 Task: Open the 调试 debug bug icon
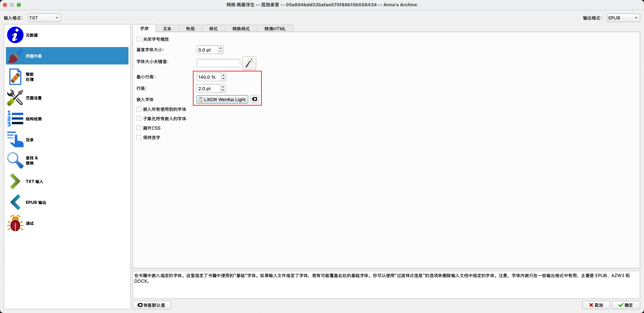click(15, 223)
